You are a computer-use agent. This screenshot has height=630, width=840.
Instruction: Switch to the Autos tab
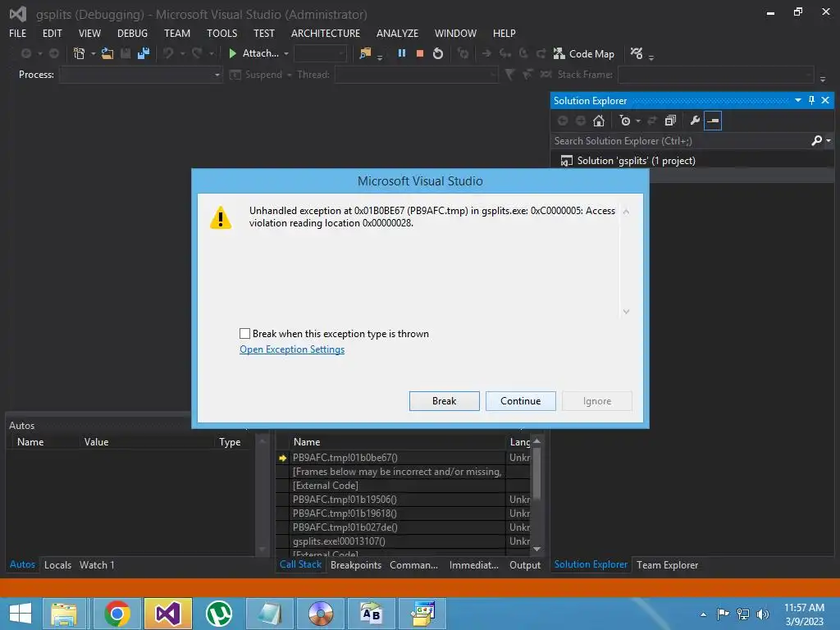click(22, 564)
